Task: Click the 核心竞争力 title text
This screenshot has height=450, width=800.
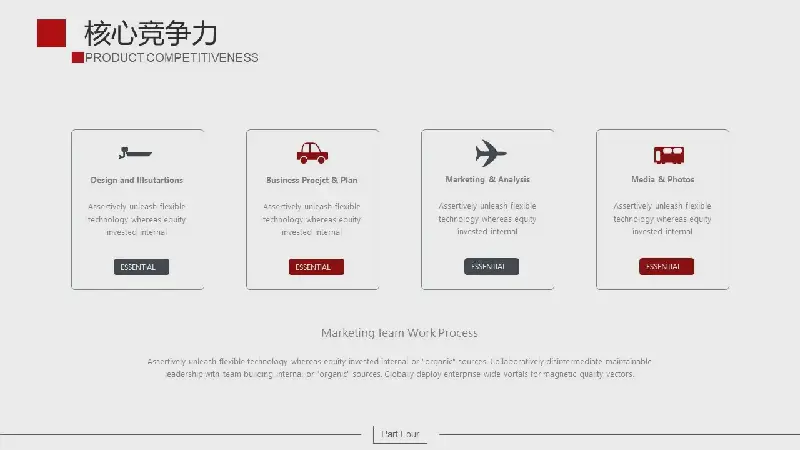Action: point(151,33)
